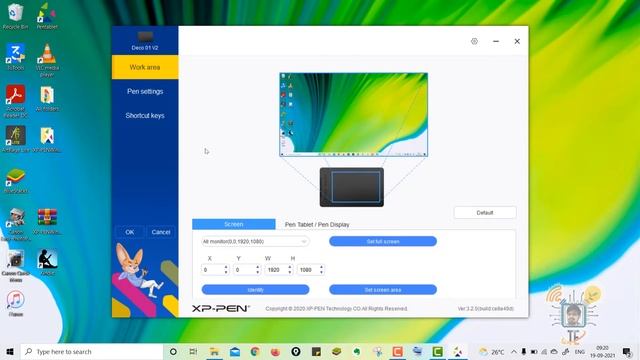Switch to the Screen tab
The image size is (640, 360).
[x=234, y=224]
